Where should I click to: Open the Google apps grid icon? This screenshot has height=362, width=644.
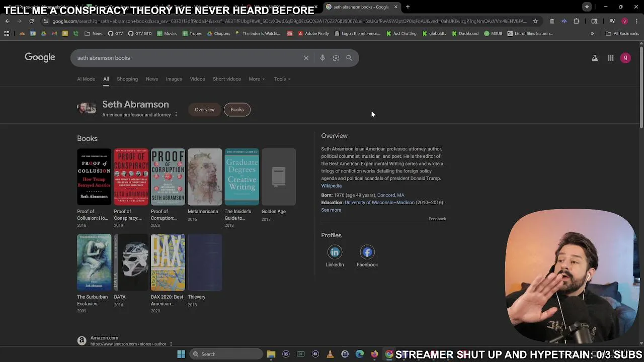610,58
